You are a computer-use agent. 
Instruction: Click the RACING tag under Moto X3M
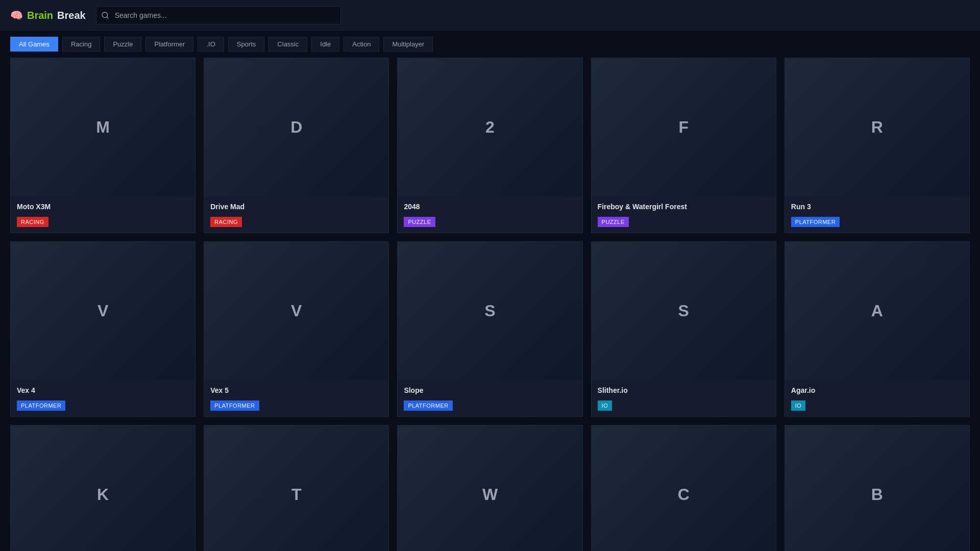[x=33, y=222]
